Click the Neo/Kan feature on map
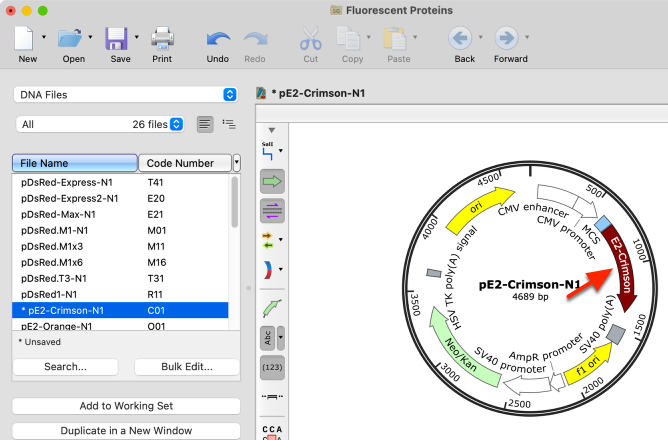The width and height of the screenshot is (668, 440). (460, 350)
